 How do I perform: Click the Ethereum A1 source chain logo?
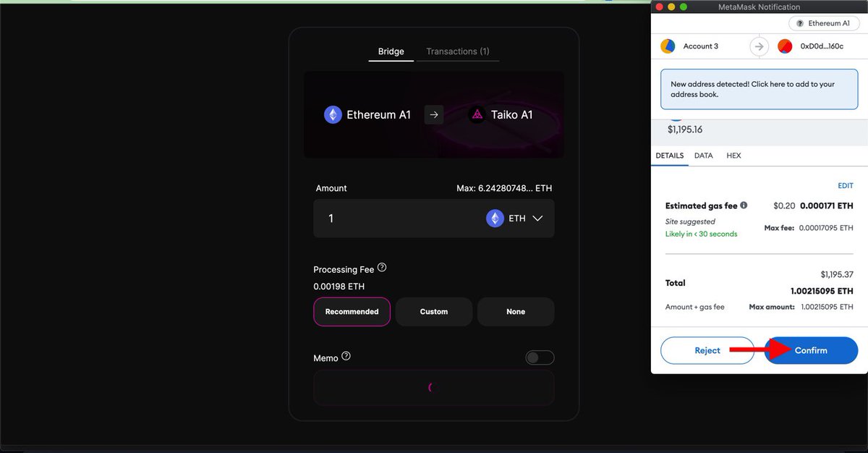(333, 114)
